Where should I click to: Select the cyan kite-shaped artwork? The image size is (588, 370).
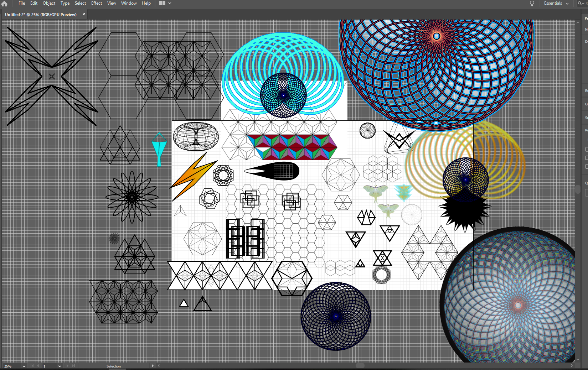[x=159, y=149]
